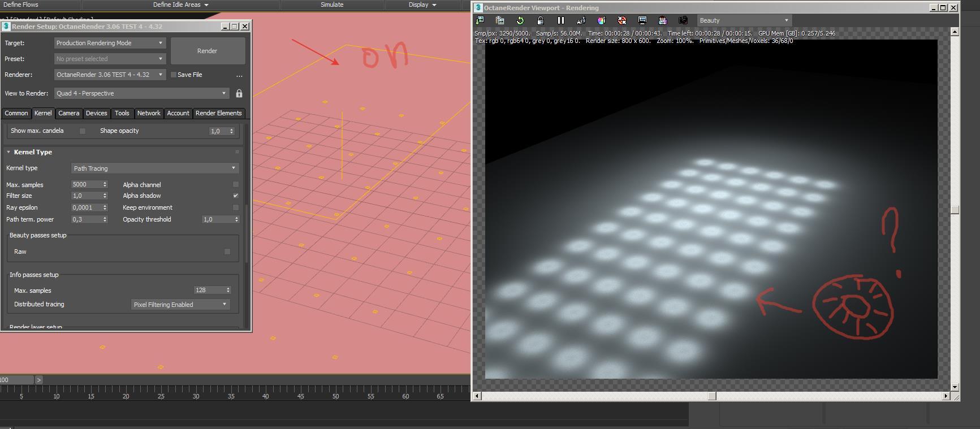Click the Opacity threshold spinner arrows
The height and width of the screenshot is (429, 980).
(x=236, y=220)
